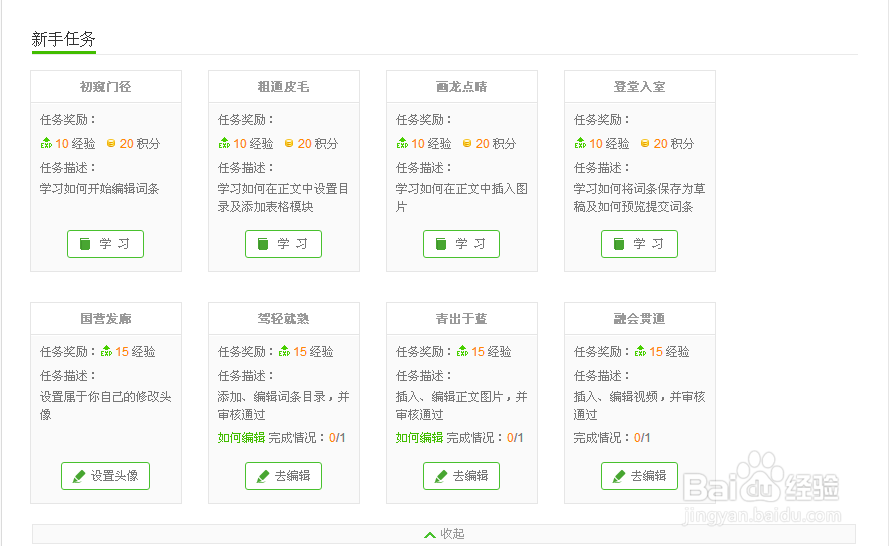Collapse the task list with 收起
Image resolution: width=890 pixels, height=546 pixels.
[x=444, y=534]
